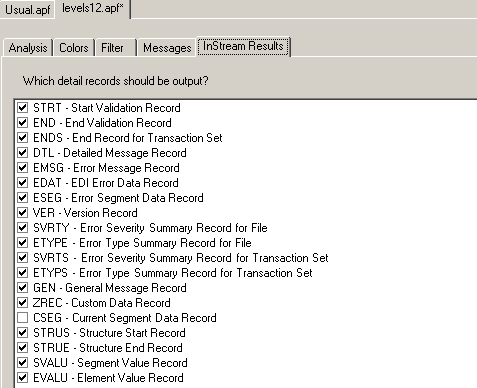Go to the Messages tab
The width and height of the screenshot is (477, 388).
(167, 48)
